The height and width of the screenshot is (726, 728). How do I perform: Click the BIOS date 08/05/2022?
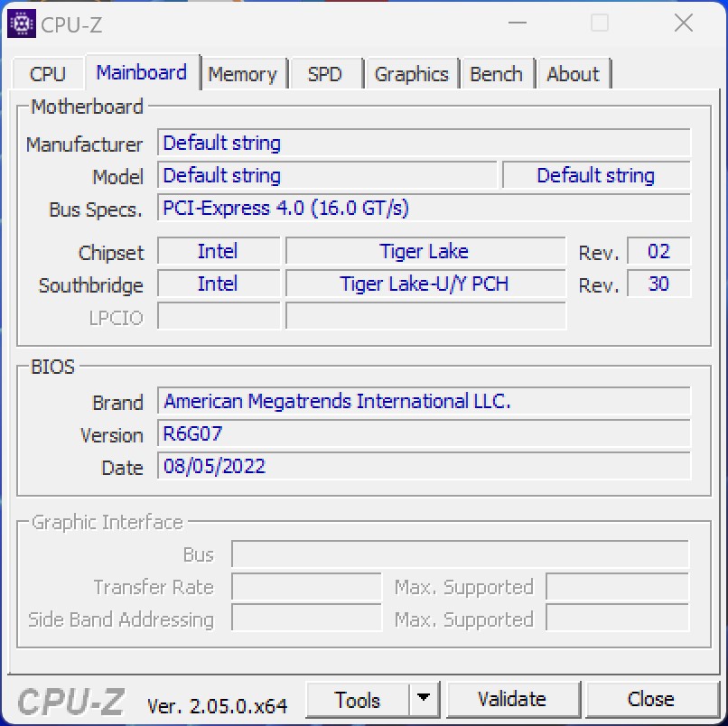424,466
